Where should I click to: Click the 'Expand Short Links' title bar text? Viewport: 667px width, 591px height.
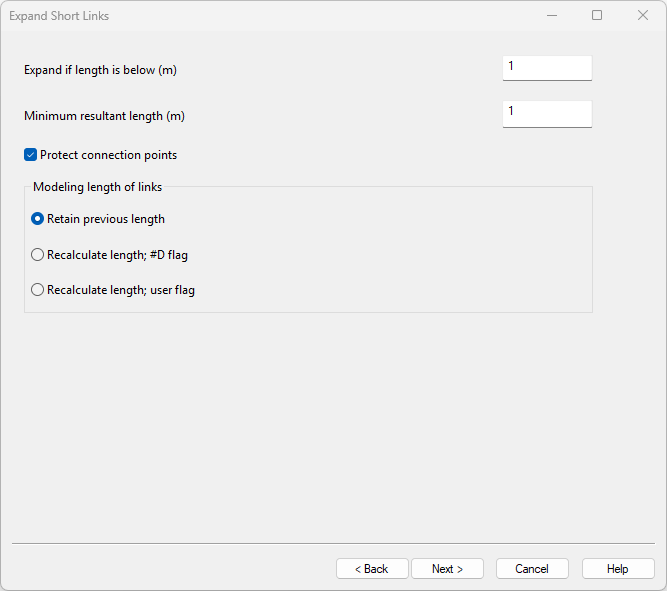(x=59, y=16)
